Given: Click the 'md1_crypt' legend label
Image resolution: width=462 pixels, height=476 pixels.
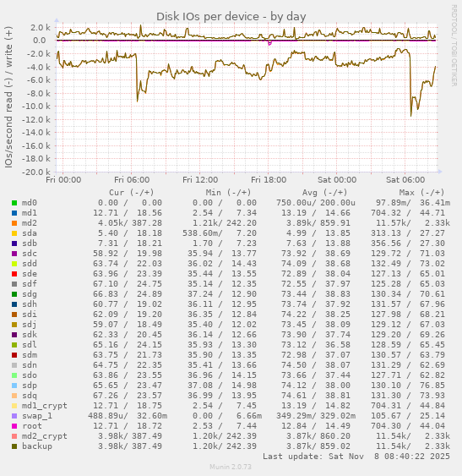Looking at the screenshot, I should (x=45, y=406).
